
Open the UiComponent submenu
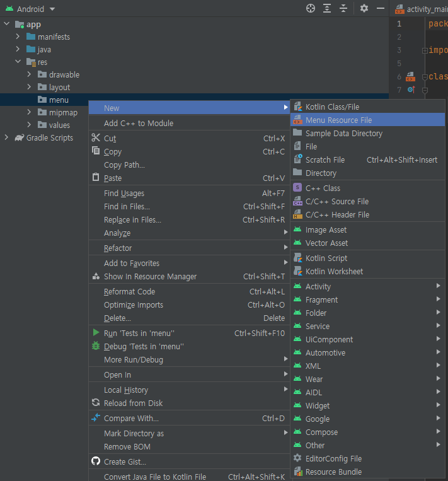[367, 340]
